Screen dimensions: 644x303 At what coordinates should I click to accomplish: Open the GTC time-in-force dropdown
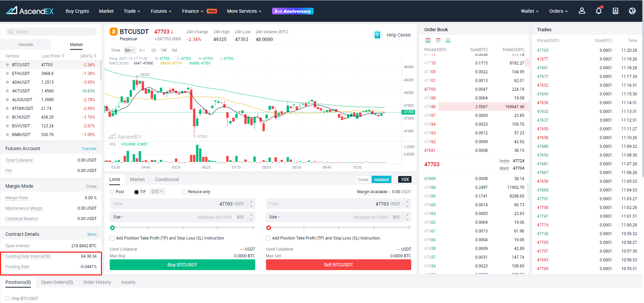(157, 192)
